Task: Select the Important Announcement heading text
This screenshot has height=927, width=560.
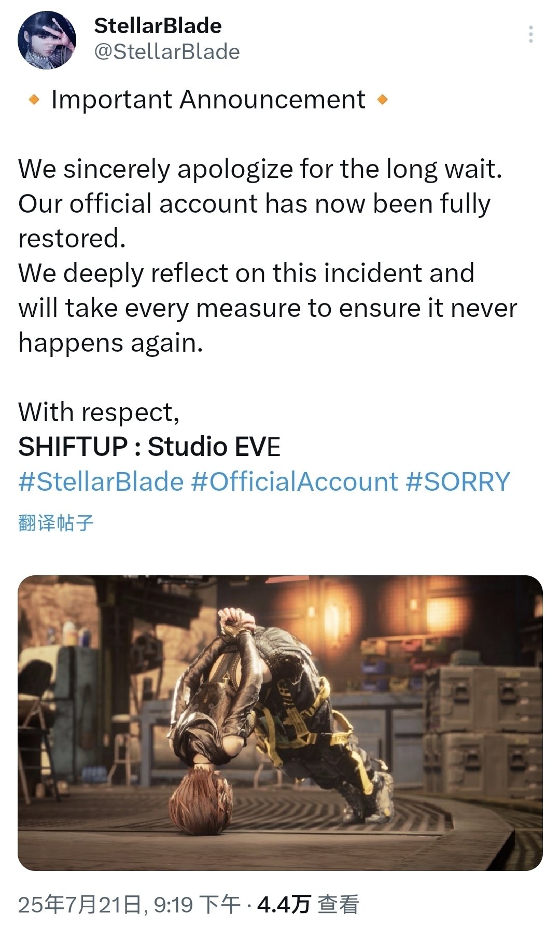Action: tap(208, 100)
